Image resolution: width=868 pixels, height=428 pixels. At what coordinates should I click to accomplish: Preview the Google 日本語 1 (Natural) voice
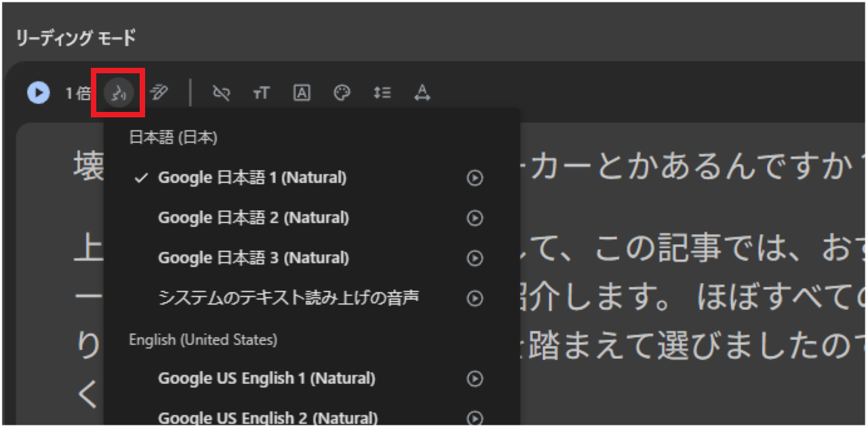click(x=475, y=178)
